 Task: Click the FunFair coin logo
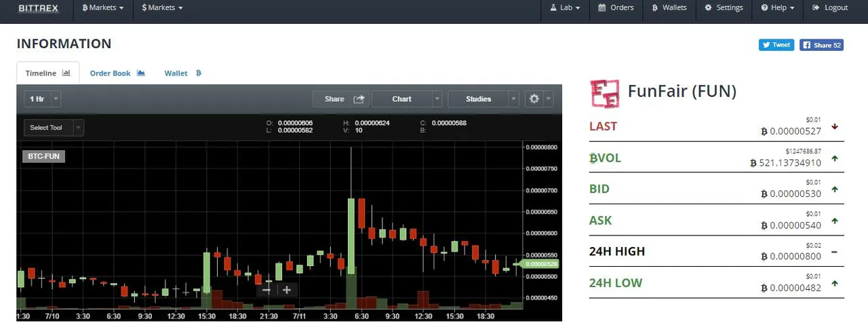point(604,94)
